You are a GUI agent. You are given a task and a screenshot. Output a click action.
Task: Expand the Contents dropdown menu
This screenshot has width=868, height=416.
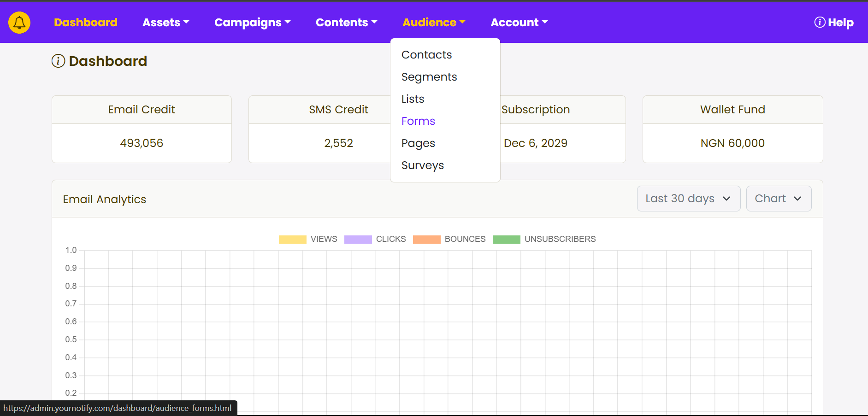point(347,23)
